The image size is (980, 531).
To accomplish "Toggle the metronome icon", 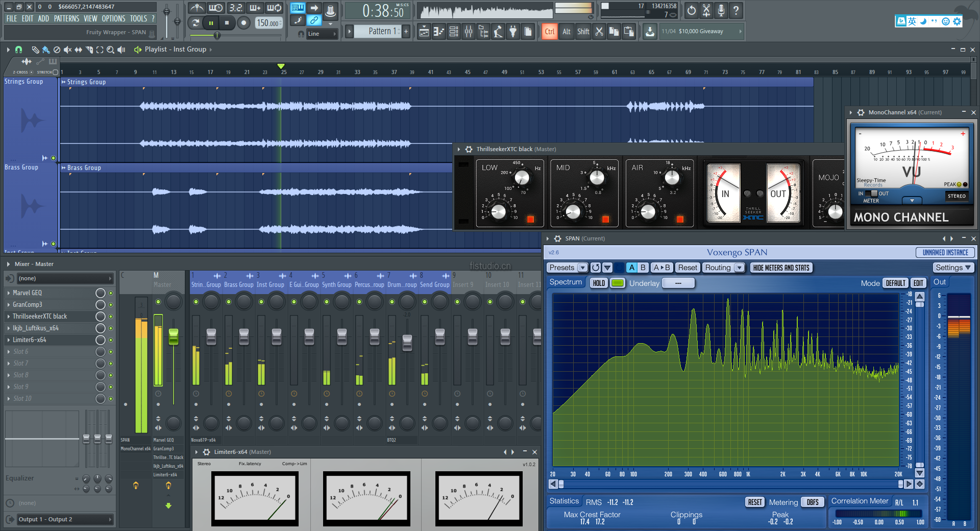I will [x=197, y=8].
